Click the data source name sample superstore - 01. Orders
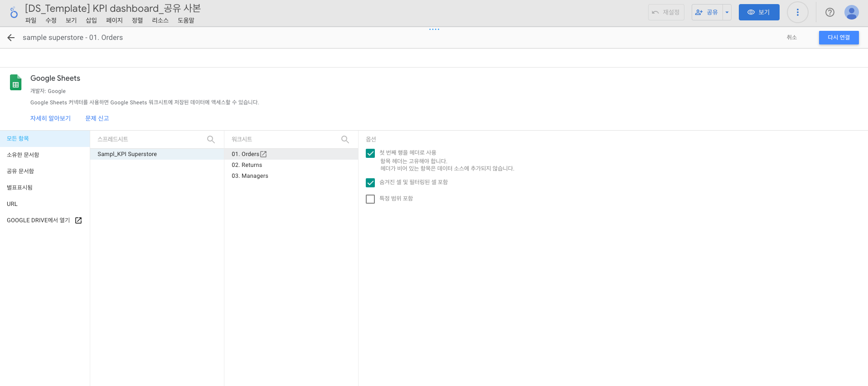The width and height of the screenshot is (868, 386). 73,38
